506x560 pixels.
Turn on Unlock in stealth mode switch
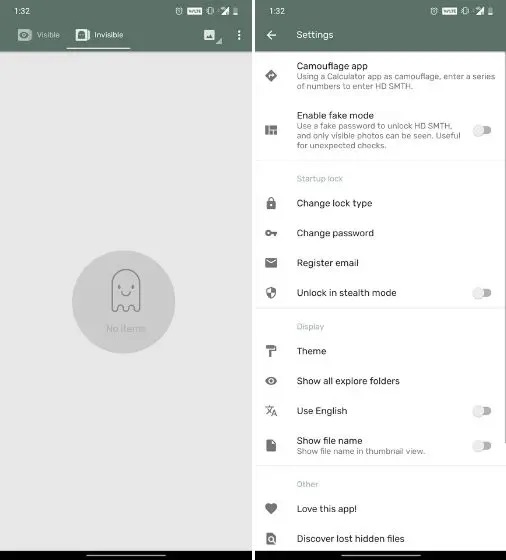click(482, 293)
